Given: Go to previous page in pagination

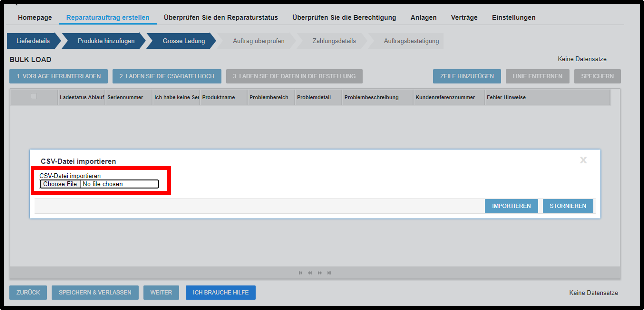Looking at the screenshot, I should (x=310, y=273).
